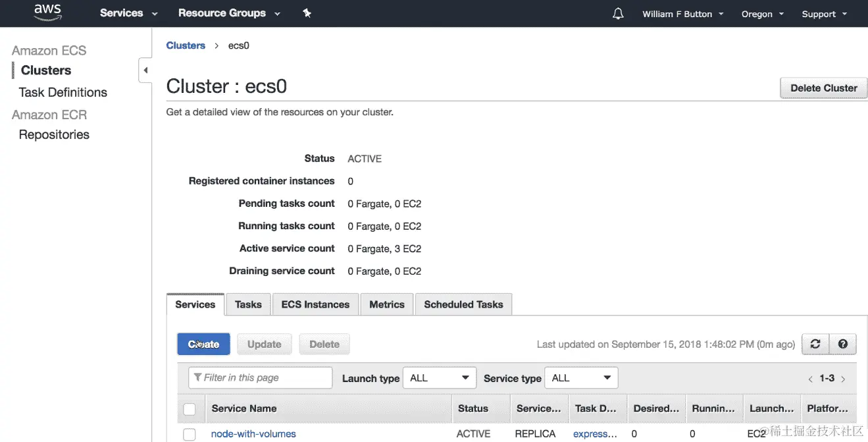Open the Service type dropdown
868x442 pixels.
581,378
